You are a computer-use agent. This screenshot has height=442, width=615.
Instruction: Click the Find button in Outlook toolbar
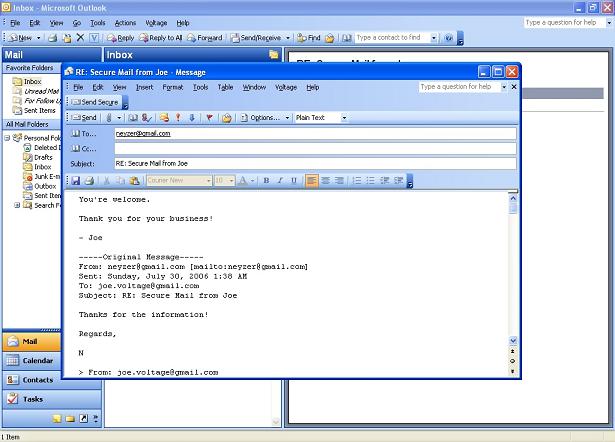pyautogui.click(x=309, y=38)
